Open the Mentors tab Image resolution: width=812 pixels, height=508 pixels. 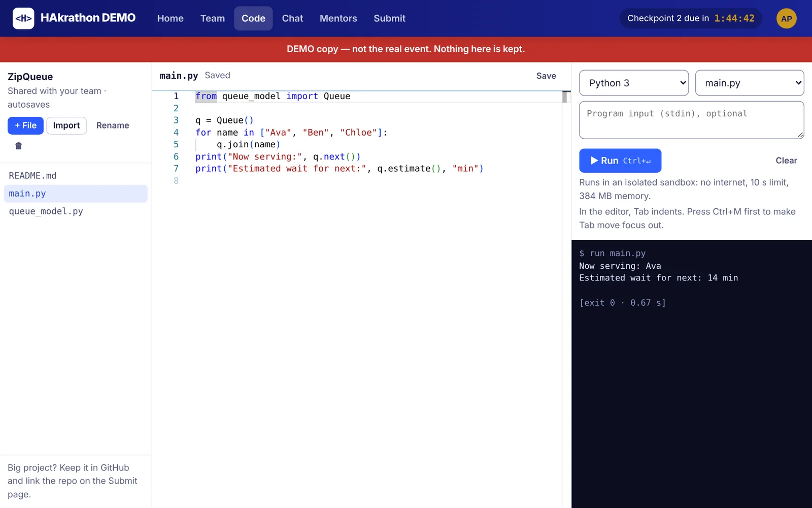coord(339,18)
